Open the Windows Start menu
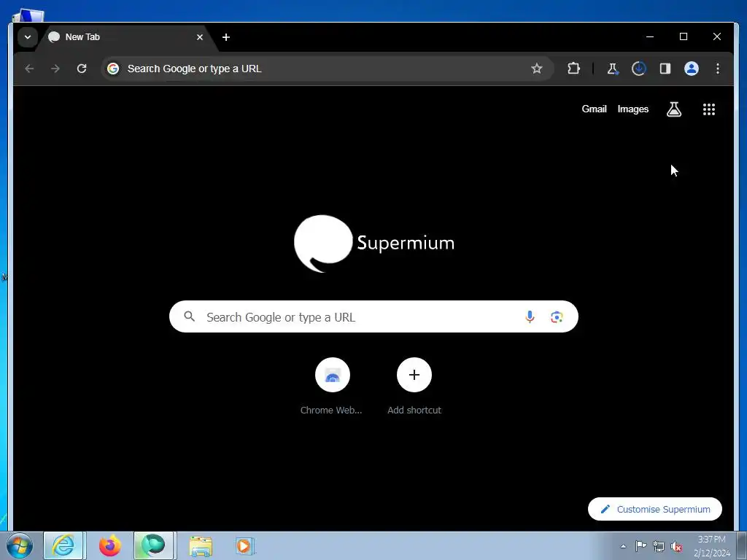Viewport: 747px width, 560px height. point(20,545)
